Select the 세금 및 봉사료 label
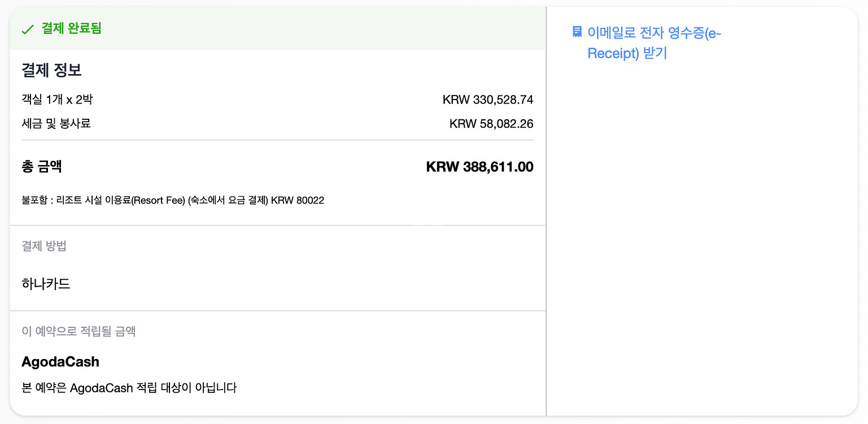This screenshot has width=868, height=424. 56,123
